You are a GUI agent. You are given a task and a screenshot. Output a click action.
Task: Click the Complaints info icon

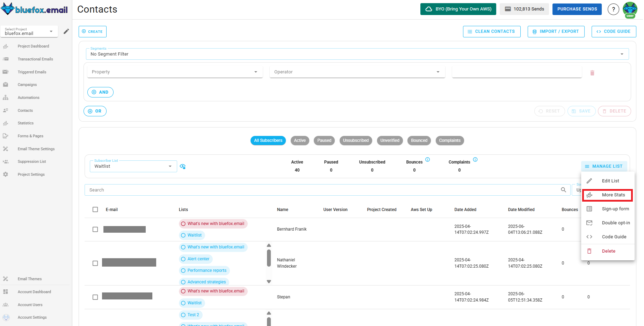point(475,160)
